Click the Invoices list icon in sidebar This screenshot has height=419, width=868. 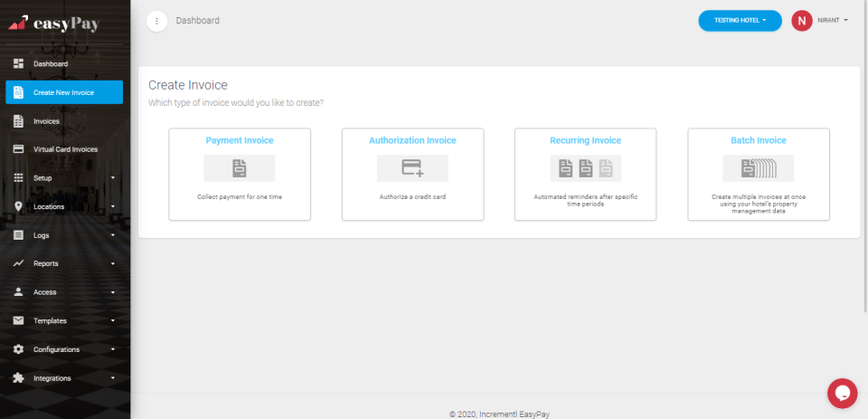[x=18, y=121]
